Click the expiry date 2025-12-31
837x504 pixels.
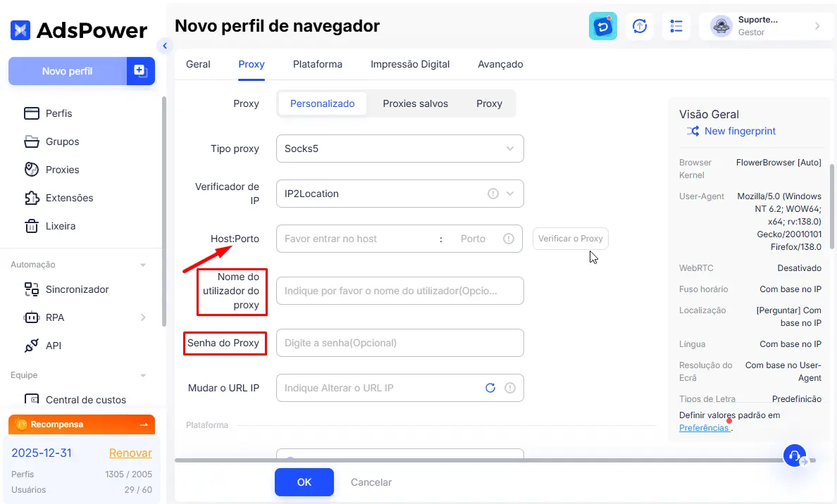click(x=42, y=453)
